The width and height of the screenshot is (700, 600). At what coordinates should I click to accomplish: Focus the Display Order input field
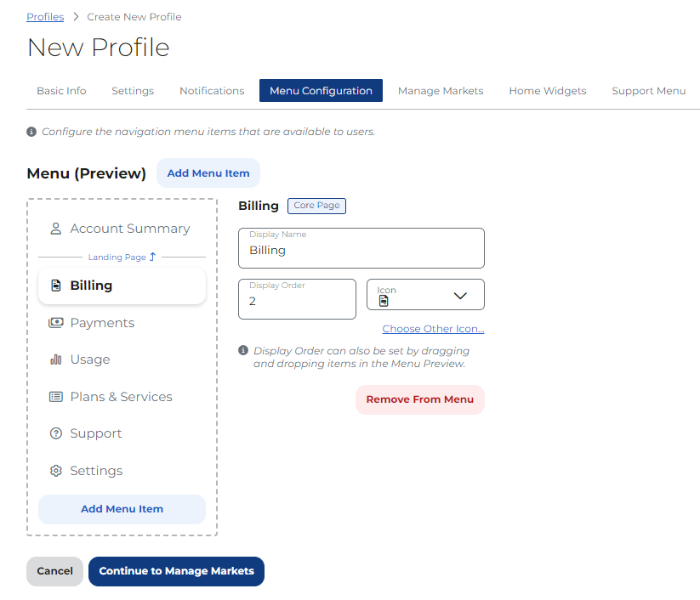(x=297, y=301)
